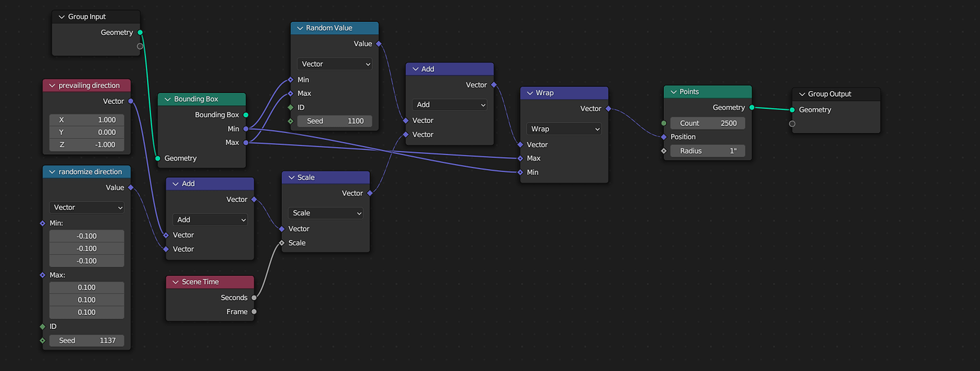Viewport: 980px width, 371px height.
Task: Click first Min value -0.100 in randomize direction
Action: pos(87,236)
